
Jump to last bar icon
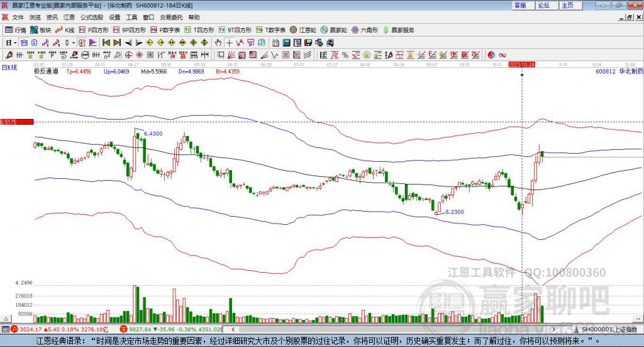tap(117, 43)
